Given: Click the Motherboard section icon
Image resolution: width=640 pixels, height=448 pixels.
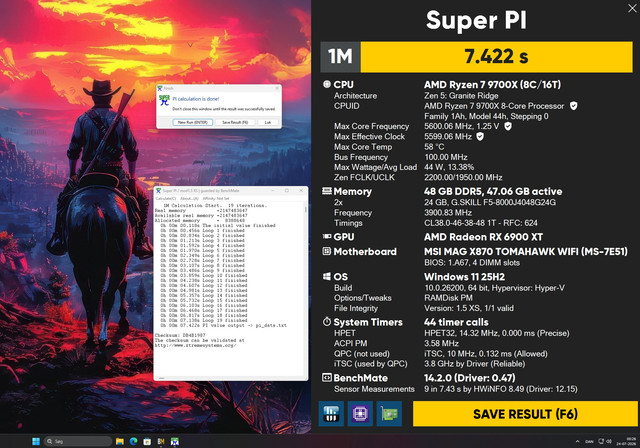Looking at the screenshot, I should [327, 251].
